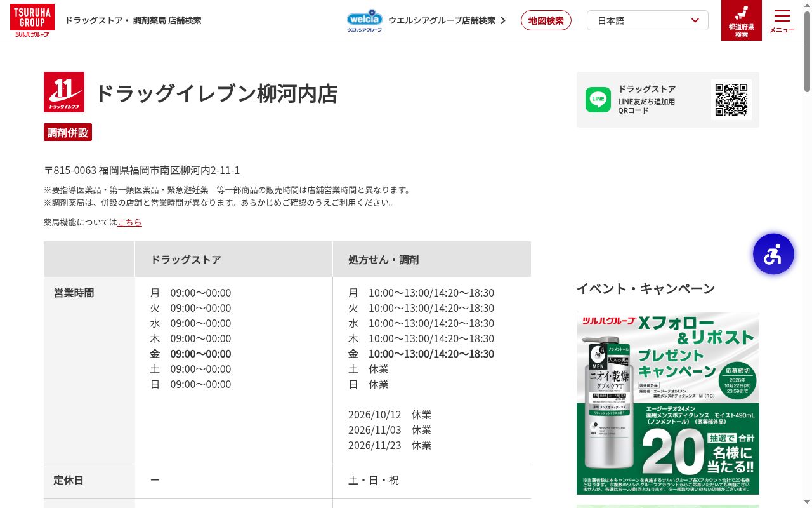Click Sunday dispensing entry 日 休業

coord(369,384)
